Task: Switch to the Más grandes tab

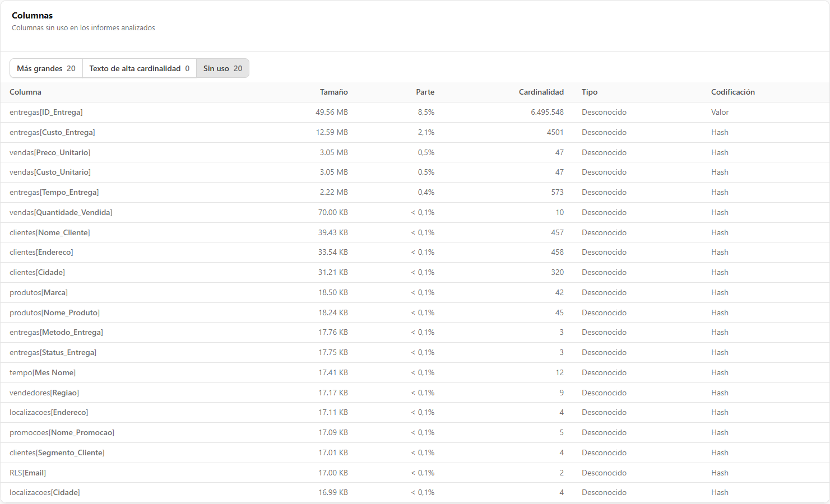Action: 46,68
